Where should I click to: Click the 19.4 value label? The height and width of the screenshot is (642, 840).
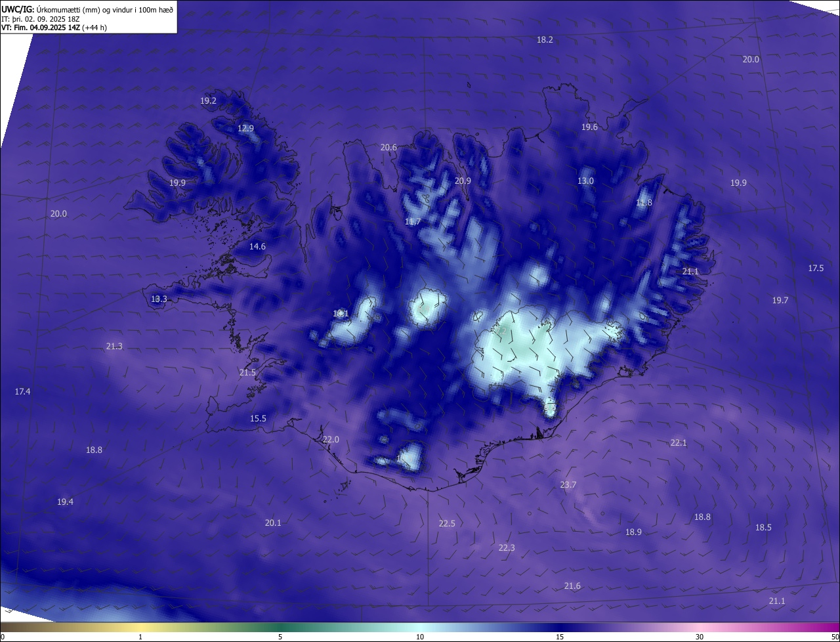(65, 502)
